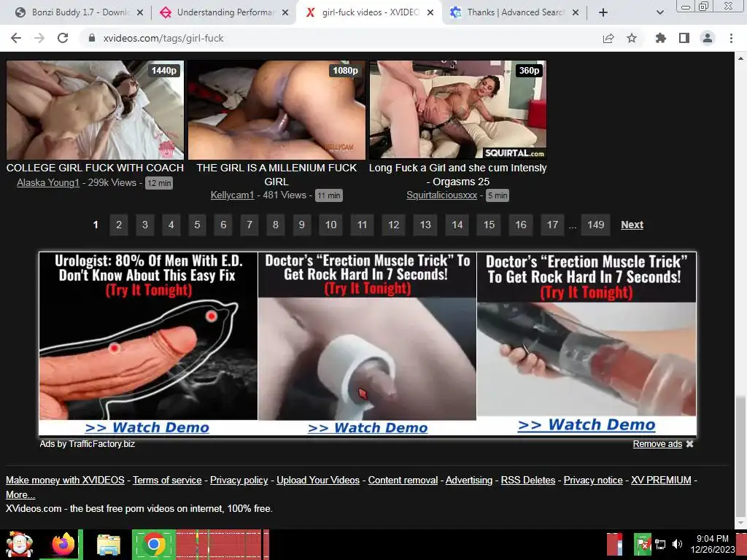The image size is (747, 560).
Task: Open a new tab with the plus button
Action: pyautogui.click(x=603, y=12)
